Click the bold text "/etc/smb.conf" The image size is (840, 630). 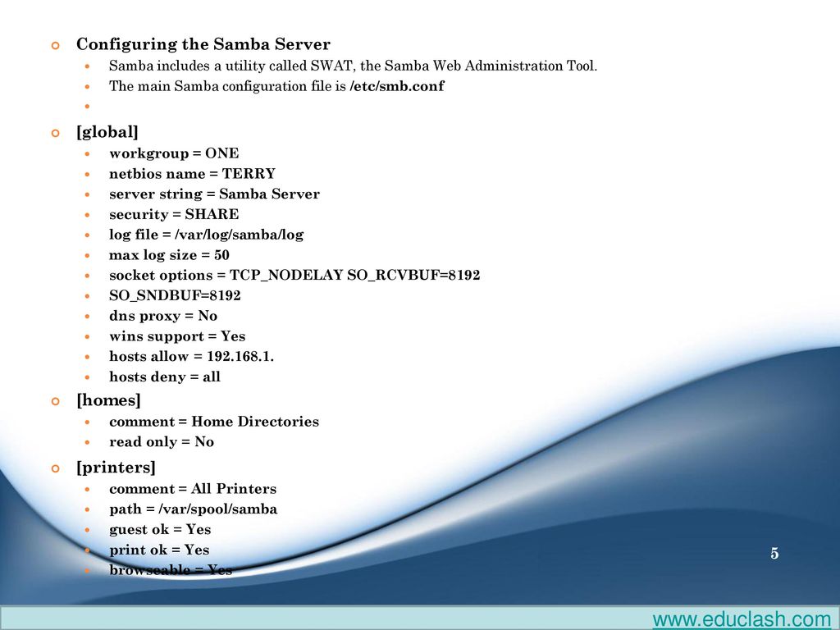pyautogui.click(x=396, y=86)
